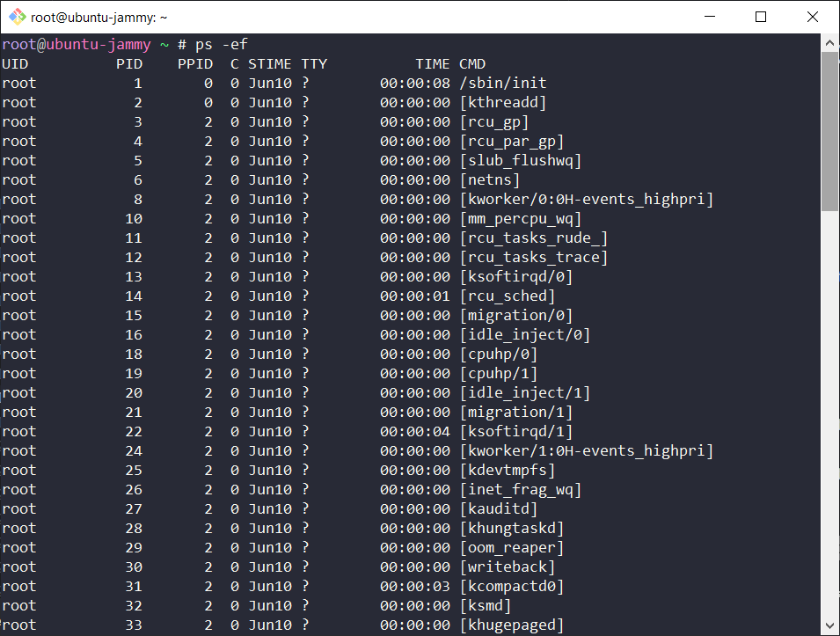Screen dimensions: 840x636
Task: Click the PID column header
Action: pos(129,63)
